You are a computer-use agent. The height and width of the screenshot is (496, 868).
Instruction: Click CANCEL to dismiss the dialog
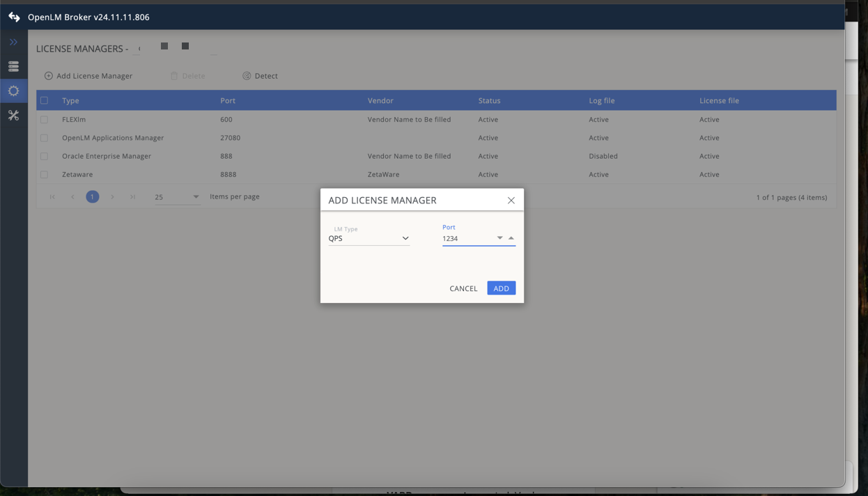click(x=463, y=288)
